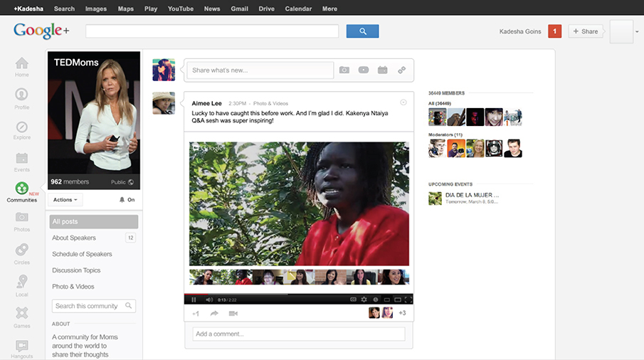
Task: Click TEDMoms community cover photo
Action: (x=94, y=120)
